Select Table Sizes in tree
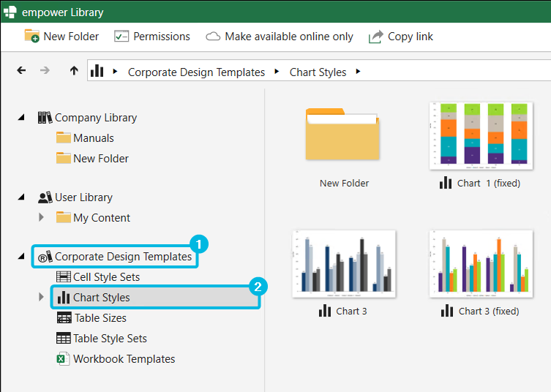Viewport: 551px width, 392px height. click(100, 318)
